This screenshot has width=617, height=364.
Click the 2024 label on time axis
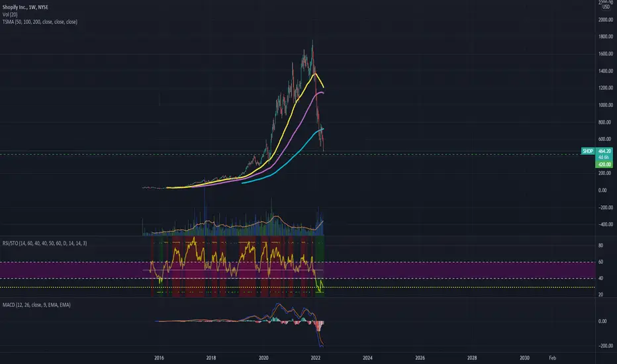367,358
